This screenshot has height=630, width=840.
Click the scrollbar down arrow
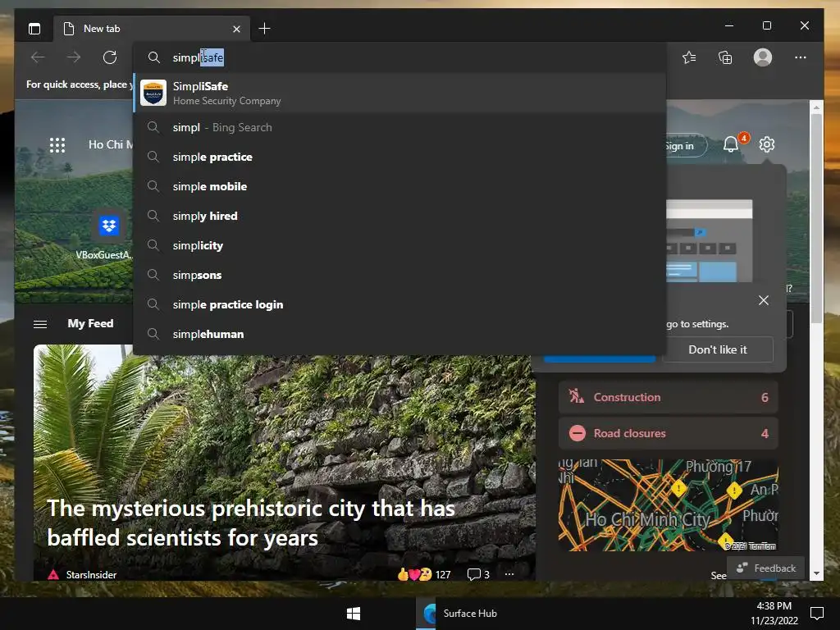(816, 573)
